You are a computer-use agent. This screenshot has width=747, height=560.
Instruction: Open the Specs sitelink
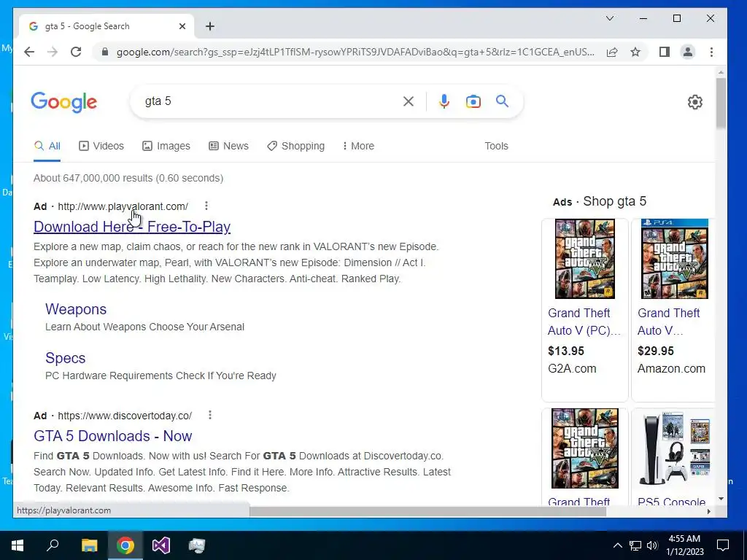65,358
